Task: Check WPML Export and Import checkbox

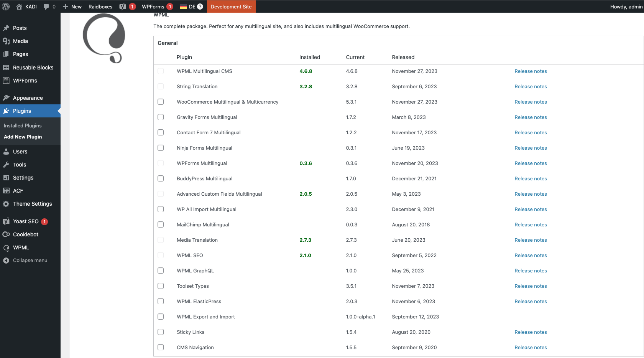Action: (x=161, y=317)
